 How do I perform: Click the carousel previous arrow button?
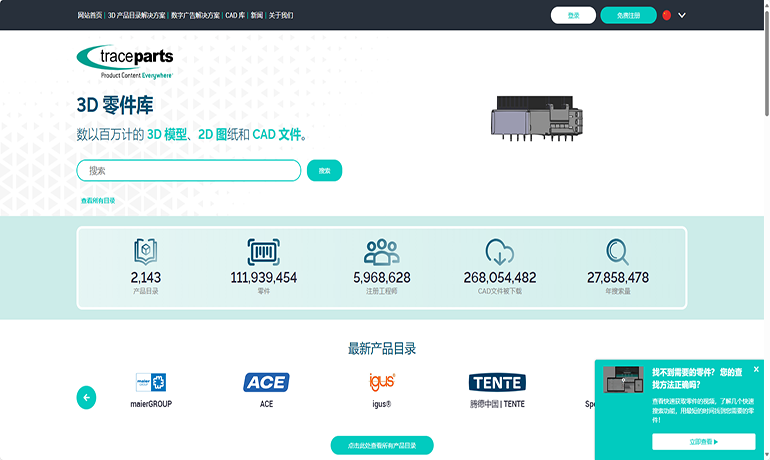coord(86,398)
